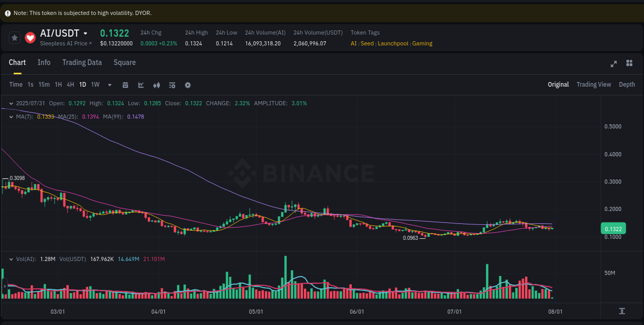Switch chart style using the chart type icon

pyautogui.click(x=141, y=85)
